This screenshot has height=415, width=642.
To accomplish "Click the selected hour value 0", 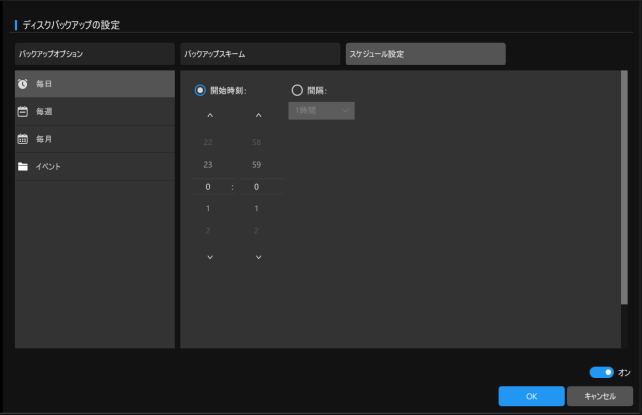I will pyautogui.click(x=208, y=187).
